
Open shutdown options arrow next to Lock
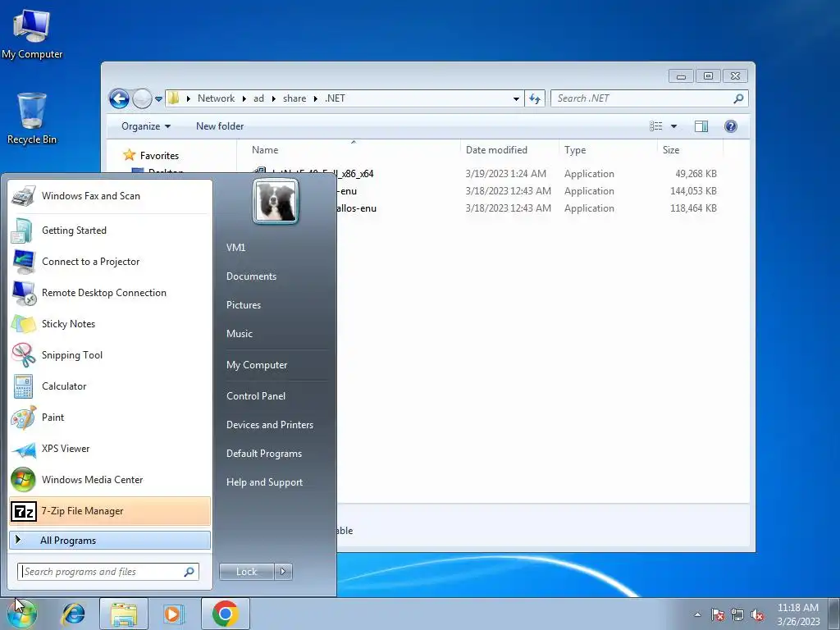click(x=283, y=572)
